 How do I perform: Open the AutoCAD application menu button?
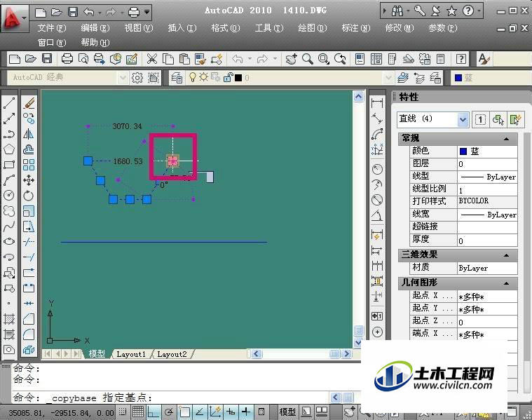pyautogui.click(x=14, y=18)
